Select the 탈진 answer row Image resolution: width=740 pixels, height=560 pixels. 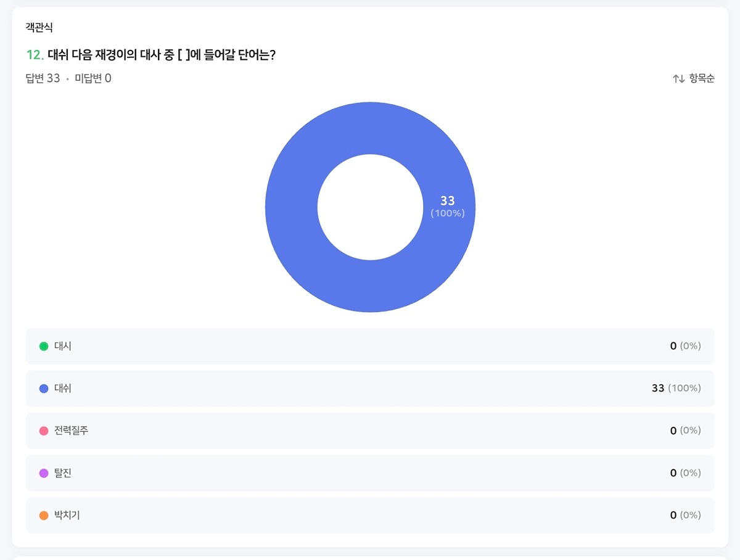[x=370, y=473]
